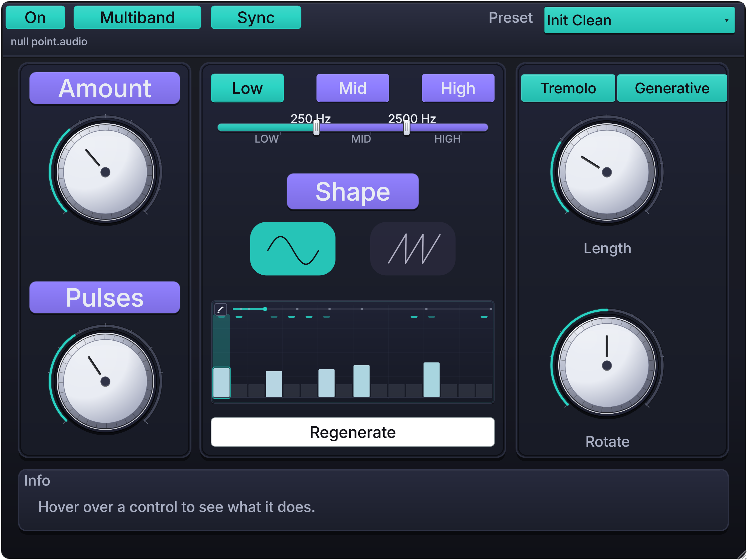This screenshot has width=747, height=560.
Task: Switch to the Mid band tab
Action: (x=352, y=88)
